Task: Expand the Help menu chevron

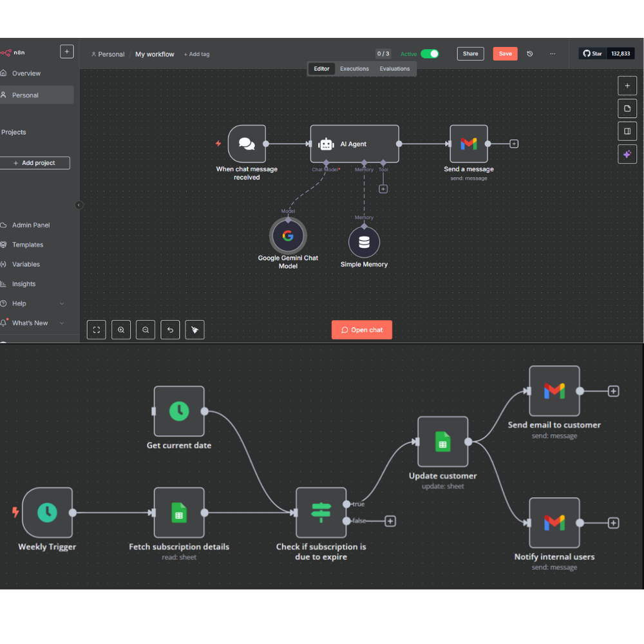Action: (x=62, y=303)
